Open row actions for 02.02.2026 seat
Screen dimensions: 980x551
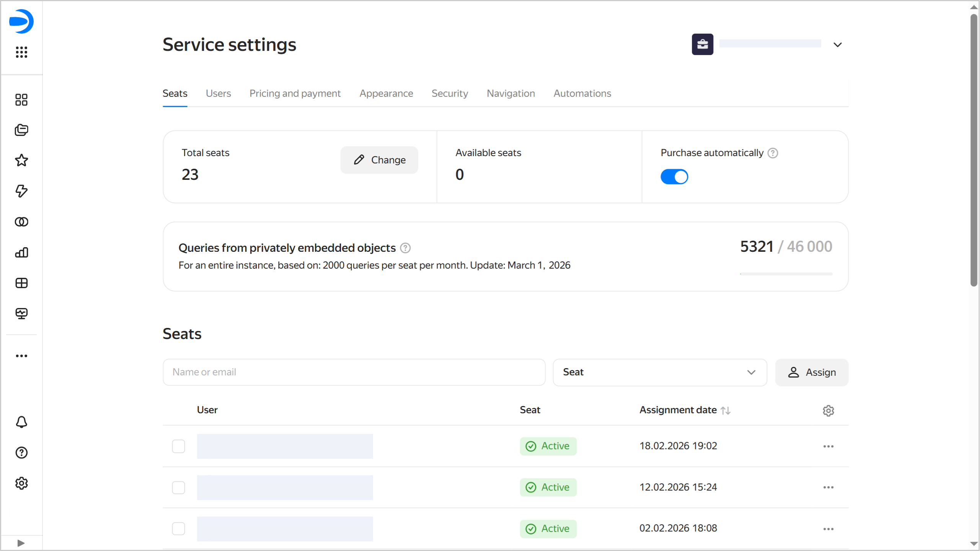[828, 529]
